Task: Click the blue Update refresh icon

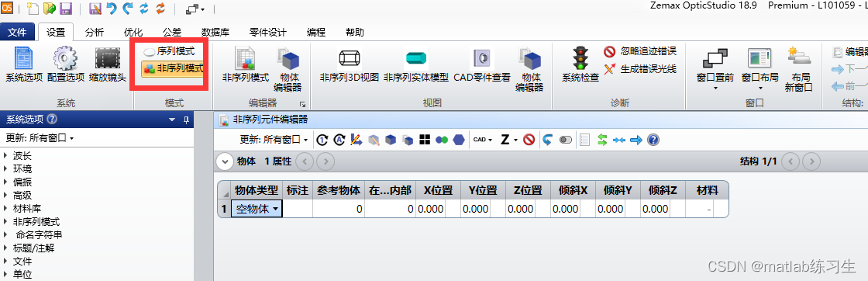Action: point(144,9)
